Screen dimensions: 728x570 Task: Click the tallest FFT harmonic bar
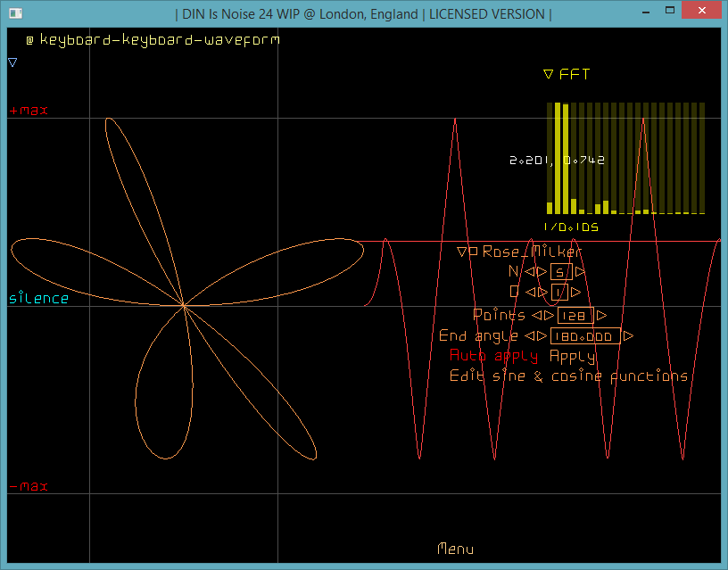(558, 158)
